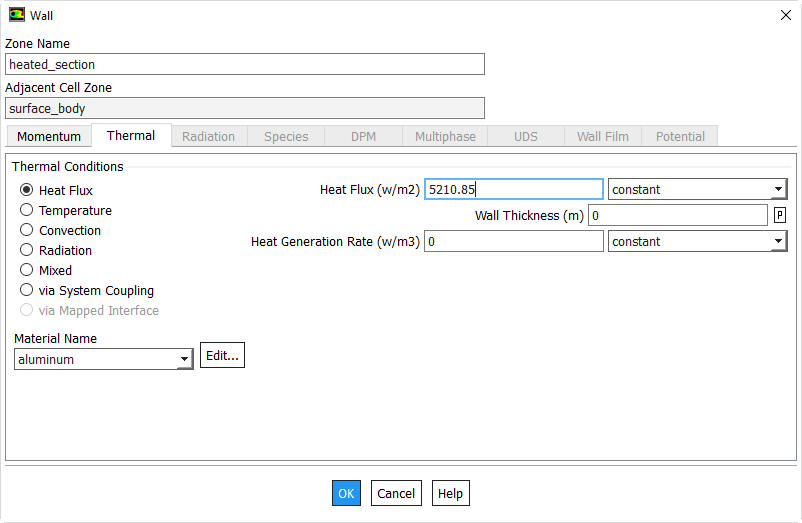802x523 pixels.
Task: Click the Cancel button
Action: (396, 493)
